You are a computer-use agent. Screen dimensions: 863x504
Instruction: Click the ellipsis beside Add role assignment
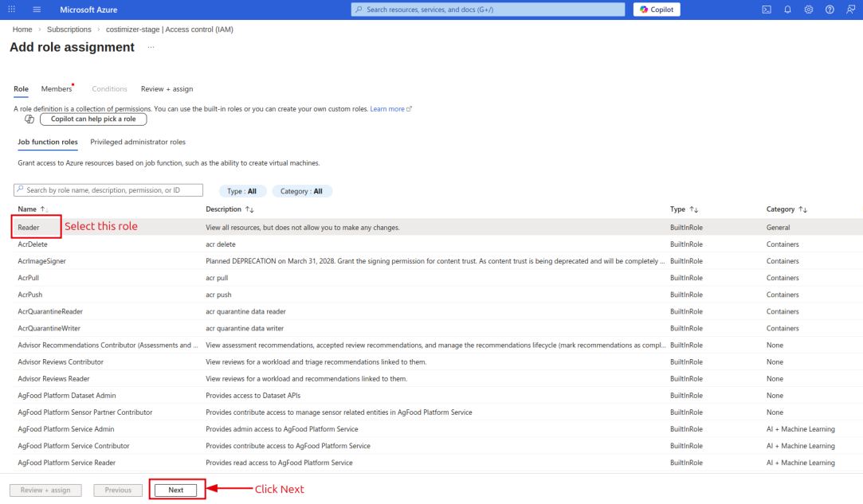click(x=151, y=47)
